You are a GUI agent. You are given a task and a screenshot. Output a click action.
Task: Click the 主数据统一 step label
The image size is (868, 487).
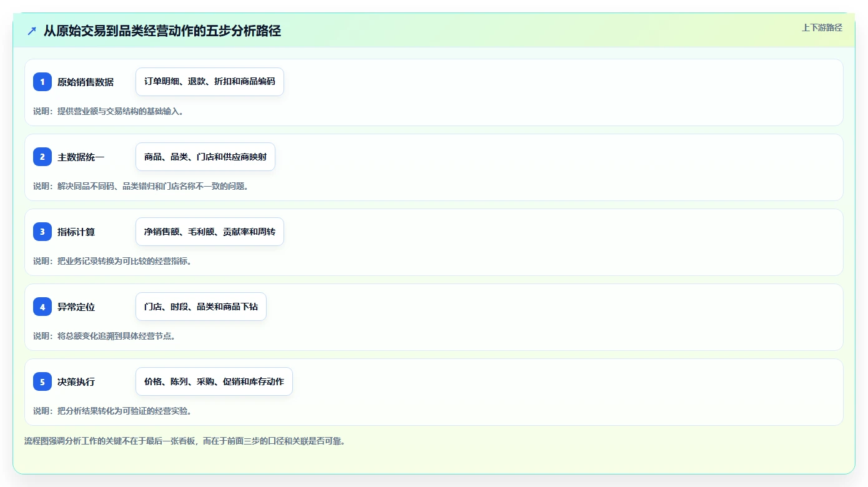[x=81, y=157]
